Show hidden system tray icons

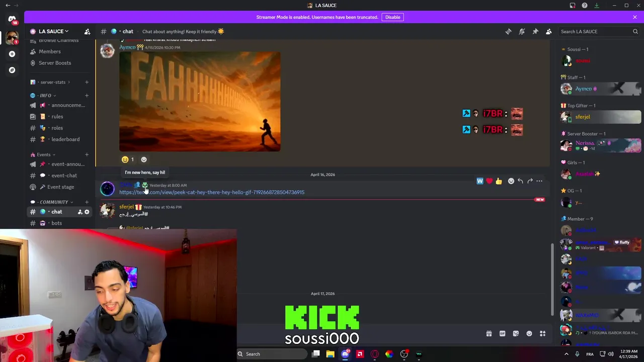[566, 354]
